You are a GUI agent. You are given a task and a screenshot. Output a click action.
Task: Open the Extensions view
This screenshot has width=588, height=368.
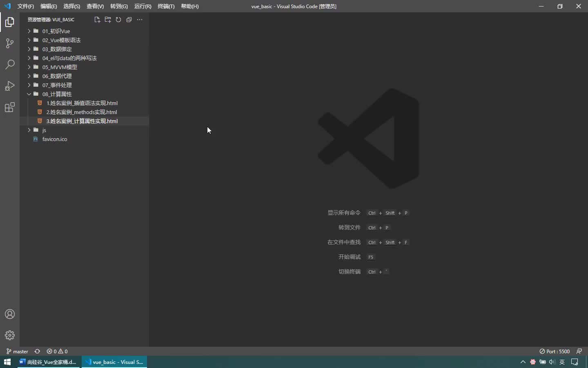(x=10, y=107)
